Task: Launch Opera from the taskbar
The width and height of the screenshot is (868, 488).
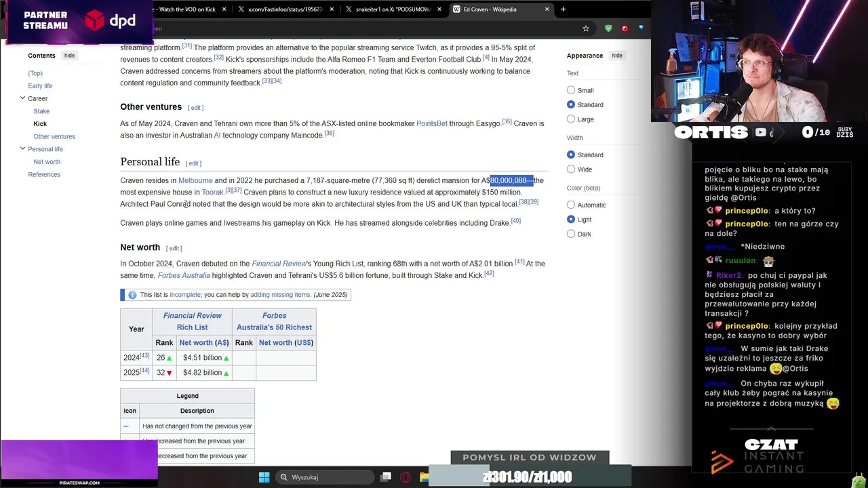Action: 406,477
